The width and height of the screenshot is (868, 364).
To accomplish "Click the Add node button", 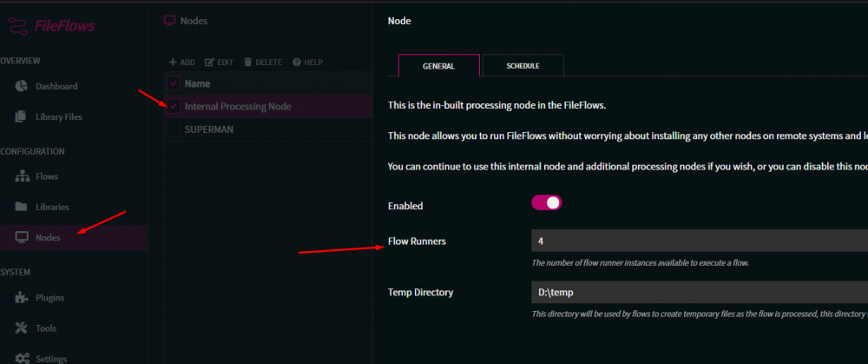I will pos(181,62).
